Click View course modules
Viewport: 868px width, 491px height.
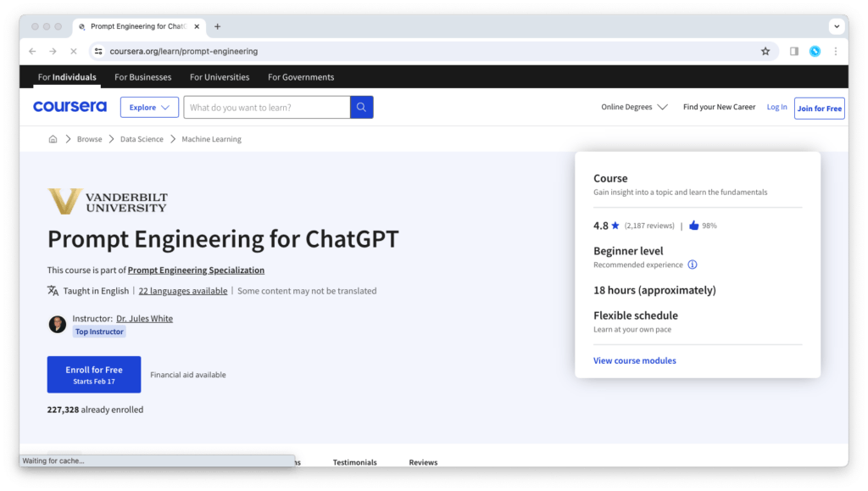click(x=634, y=360)
